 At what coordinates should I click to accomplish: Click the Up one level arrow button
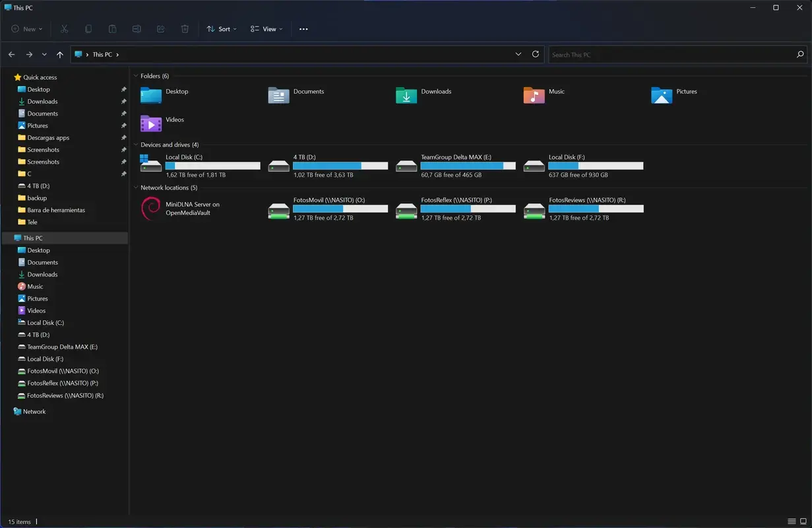59,54
